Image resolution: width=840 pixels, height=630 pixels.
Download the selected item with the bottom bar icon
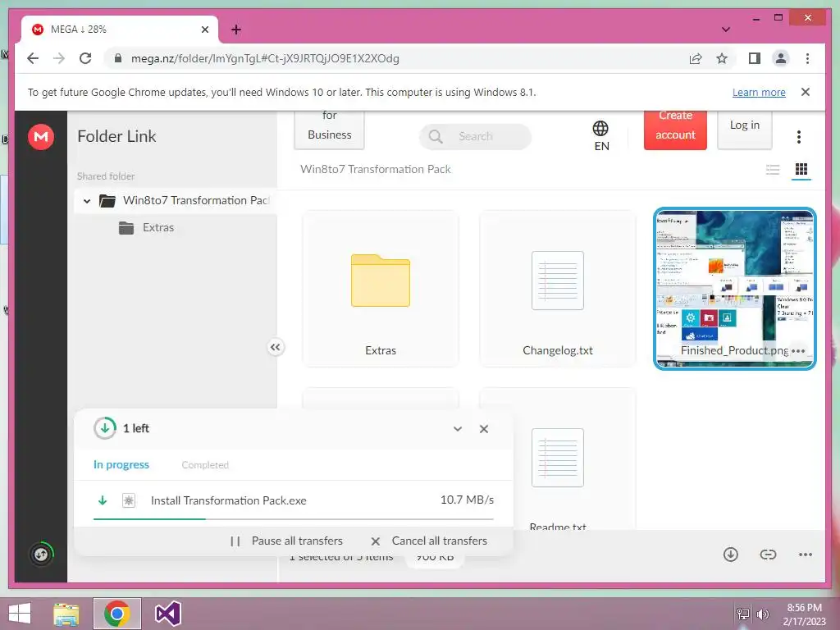[x=731, y=555]
